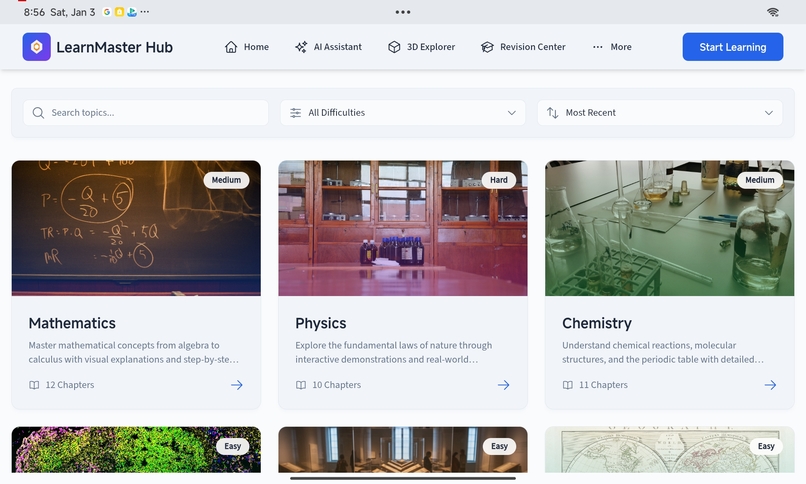806x484 pixels.
Task: Click the Mathematics description text
Action: [x=134, y=352]
